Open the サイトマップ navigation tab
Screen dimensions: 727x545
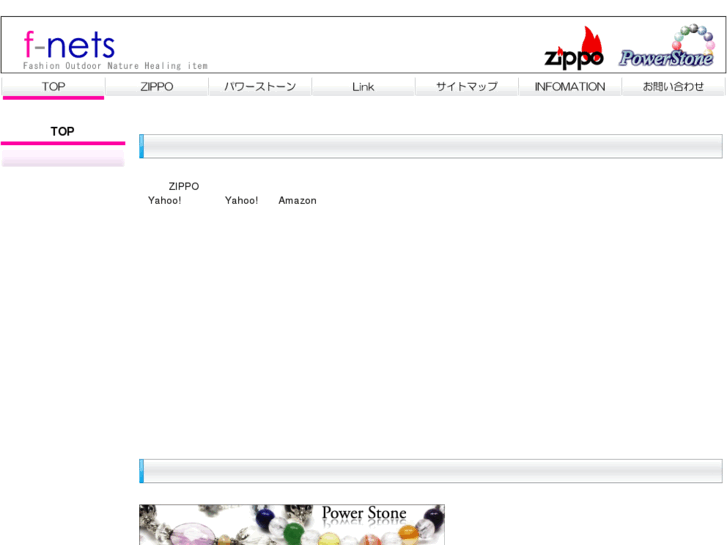coord(466,87)
